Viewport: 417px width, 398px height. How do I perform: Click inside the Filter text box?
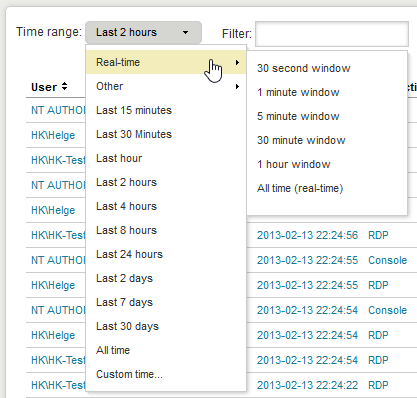332,34
